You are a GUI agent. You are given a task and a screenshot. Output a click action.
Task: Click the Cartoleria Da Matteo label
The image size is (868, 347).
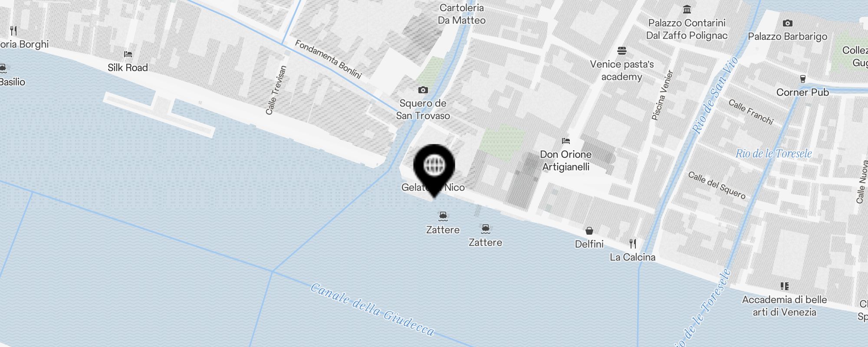pyautogui.click(x=461, y=14)
